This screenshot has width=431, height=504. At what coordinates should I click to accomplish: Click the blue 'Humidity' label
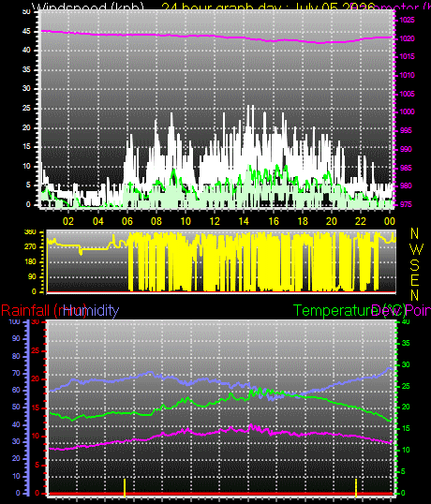coord(91,311)
